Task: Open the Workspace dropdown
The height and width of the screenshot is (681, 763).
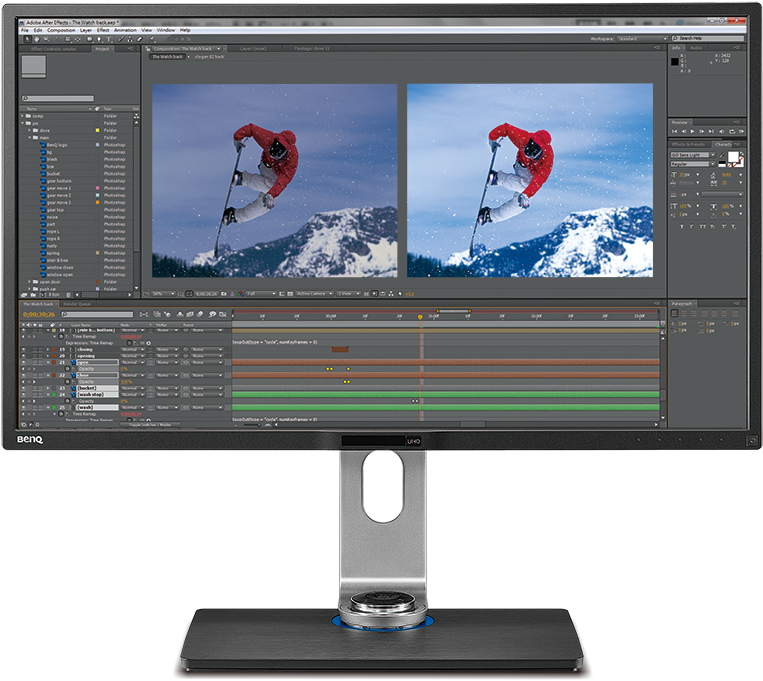Action: click(x=642, y=39)
